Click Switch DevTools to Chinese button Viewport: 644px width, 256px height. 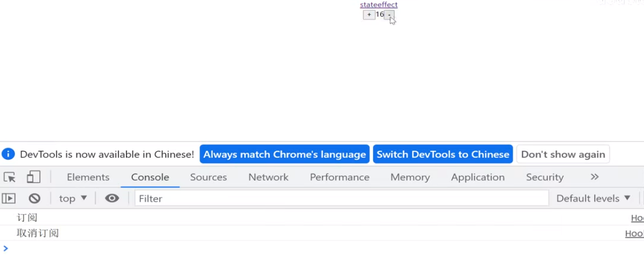pos(443,154)
